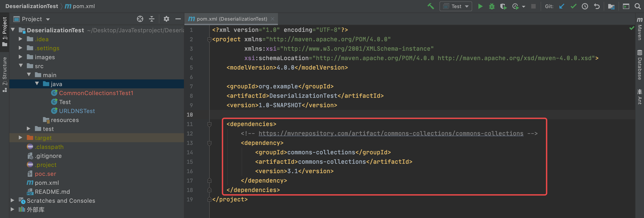Viewport: 644px width, 218px height.
Task: Open the profiler options dropdown arrow
Action: click(x=523, y=7)
